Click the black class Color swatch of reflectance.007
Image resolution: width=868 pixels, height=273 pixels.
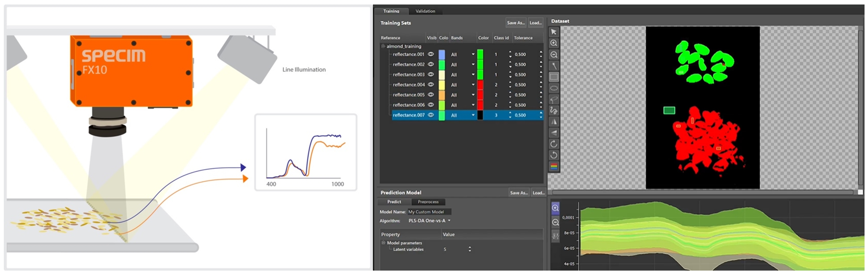tap(480, 115)
